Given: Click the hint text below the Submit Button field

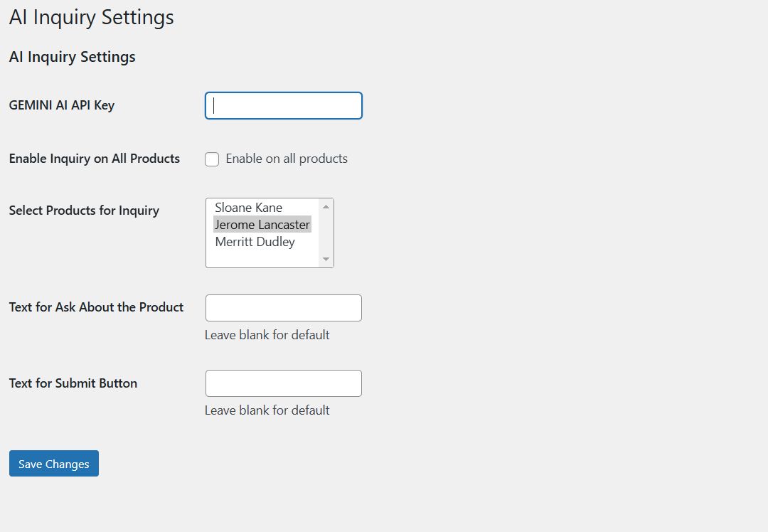Looking at the screenshot, I should click(267, 410).
